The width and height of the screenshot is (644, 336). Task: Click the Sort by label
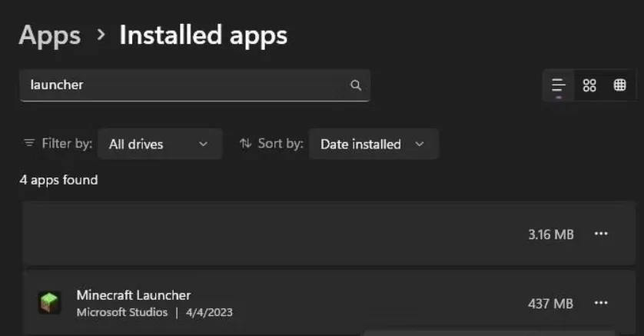(x=281, y=143)
